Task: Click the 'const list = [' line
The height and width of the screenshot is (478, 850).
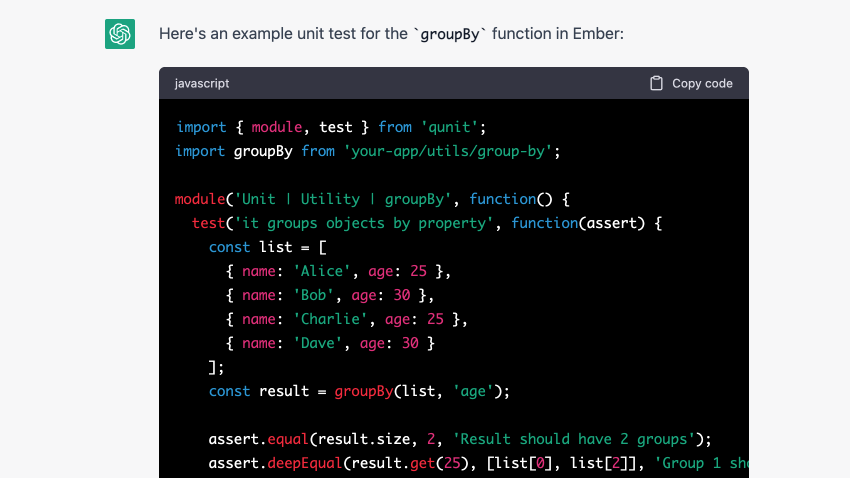Action: [267, 247]
